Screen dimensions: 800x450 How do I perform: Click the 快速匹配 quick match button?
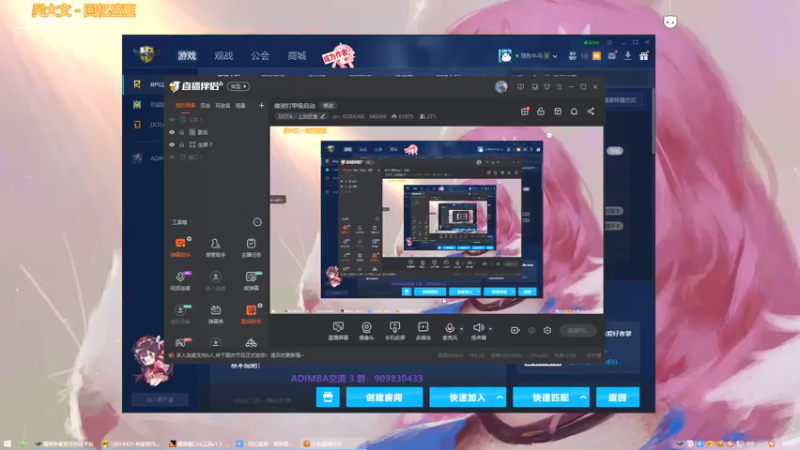[x=551, y=397]
